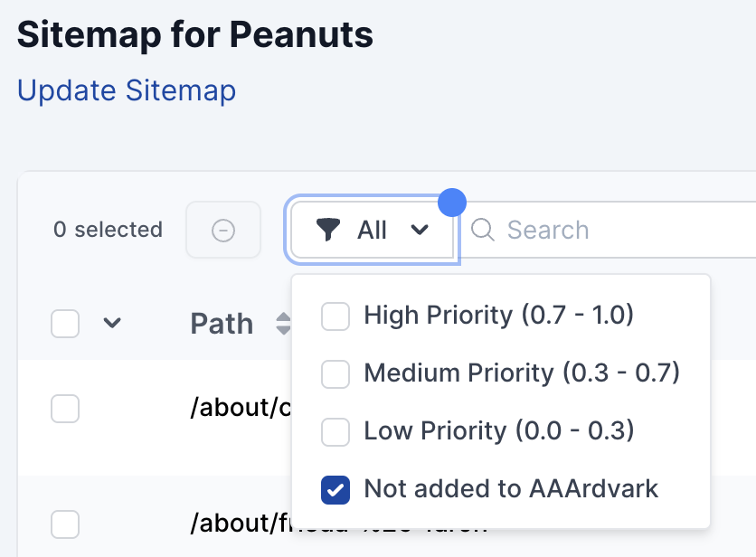The width and height of the screenshot is (756, 557).
Task: Choose the High Priority option label
Action: pos(498,316)
